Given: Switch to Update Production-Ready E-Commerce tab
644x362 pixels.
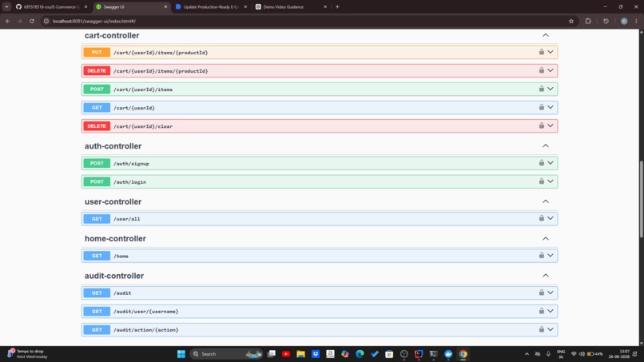Looking at the screenshot, I should coord(211,7).
